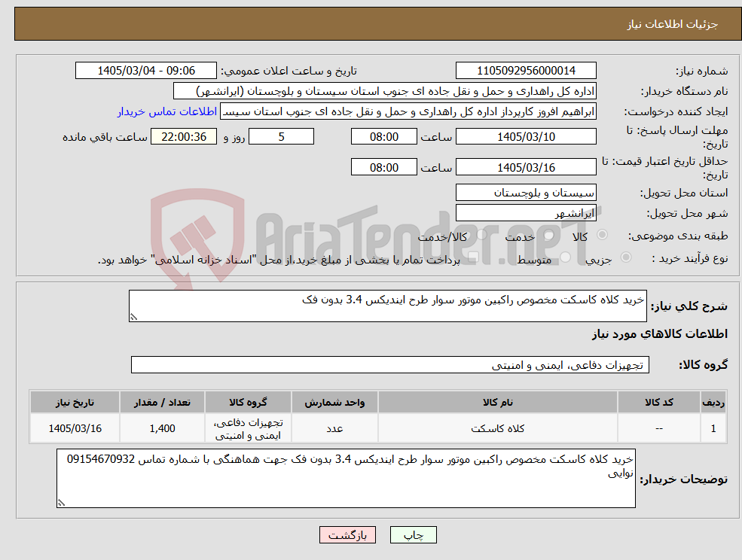The width and height of the screenshot is (742, 560).
Task: Click the گروه کالا field
Action: [390, 364]
